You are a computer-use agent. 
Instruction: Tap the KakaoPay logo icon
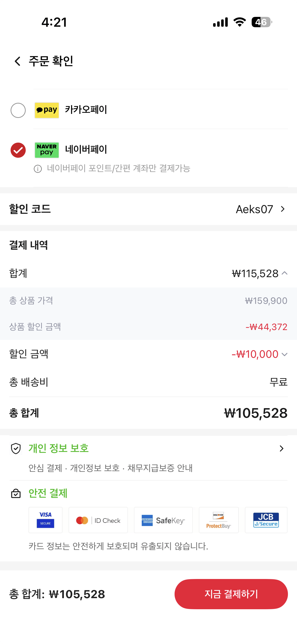pyautogui.click(x=47, y=110)
